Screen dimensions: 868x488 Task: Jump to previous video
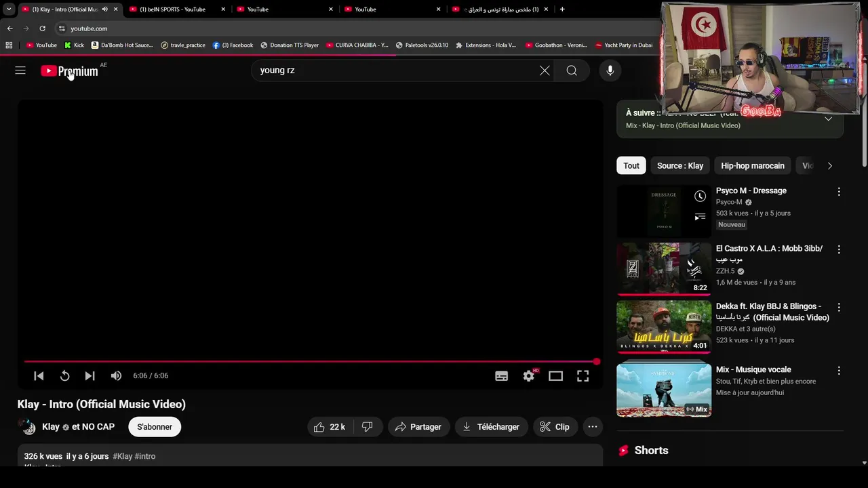(39, 375)
